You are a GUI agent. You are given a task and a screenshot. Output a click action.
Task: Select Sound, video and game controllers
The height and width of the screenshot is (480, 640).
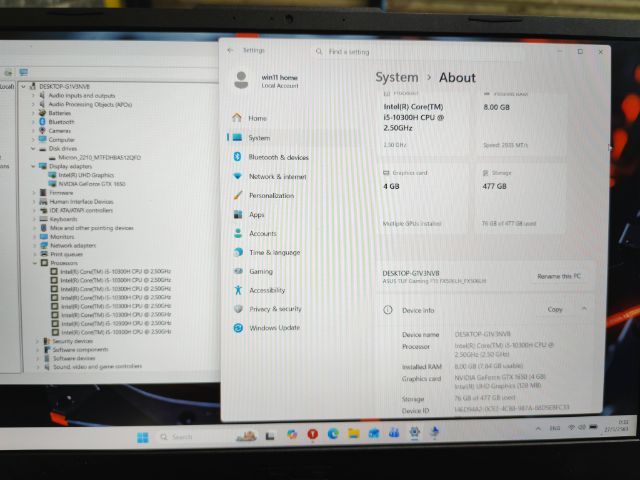click(97, 367)
